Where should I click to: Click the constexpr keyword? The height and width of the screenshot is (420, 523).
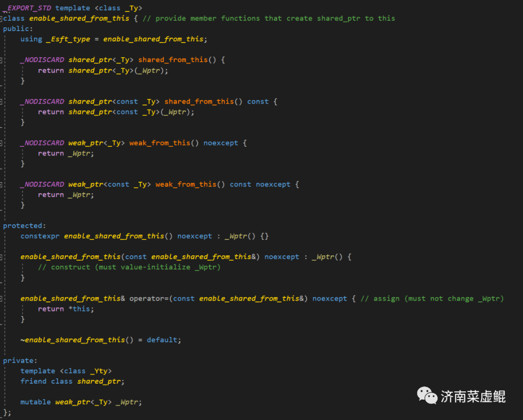pos(40,236)
